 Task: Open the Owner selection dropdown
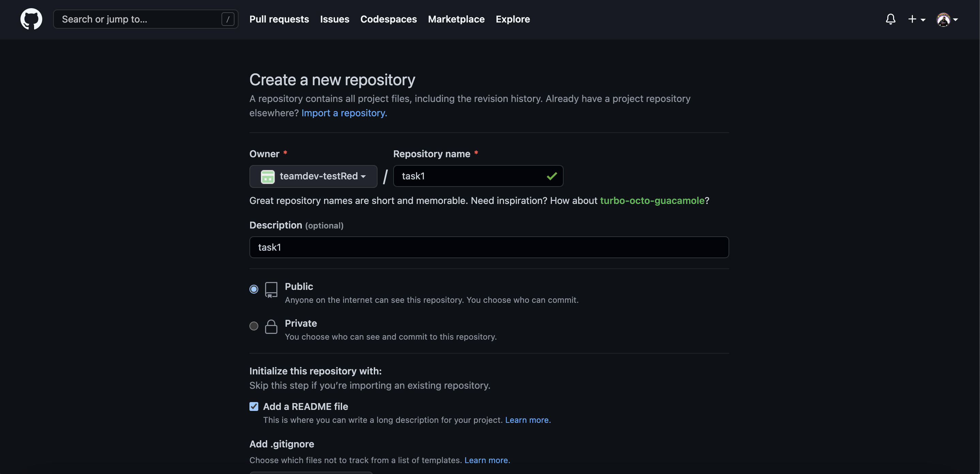[313, 176]
